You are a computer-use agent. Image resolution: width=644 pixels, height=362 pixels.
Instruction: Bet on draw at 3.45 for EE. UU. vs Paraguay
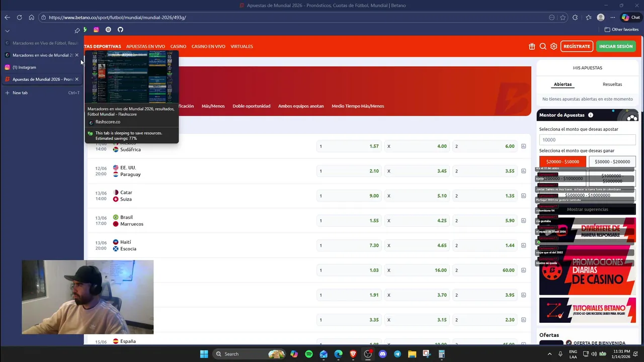click(417, 171)
